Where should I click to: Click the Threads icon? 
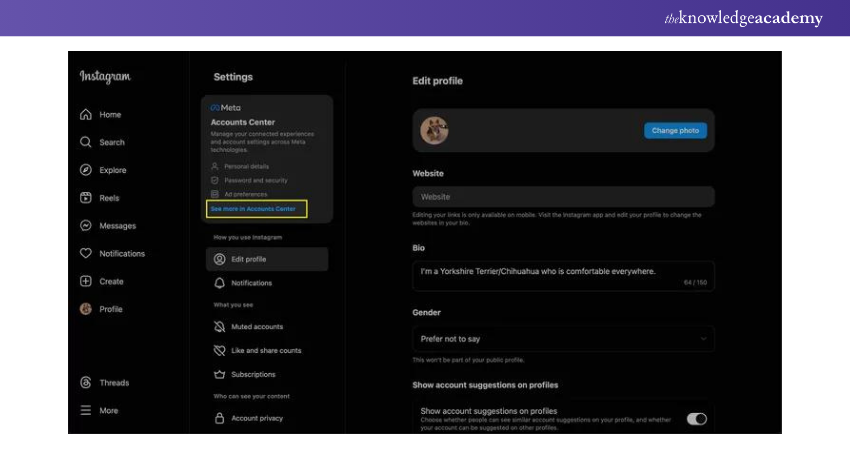click(x=86, y=382)
